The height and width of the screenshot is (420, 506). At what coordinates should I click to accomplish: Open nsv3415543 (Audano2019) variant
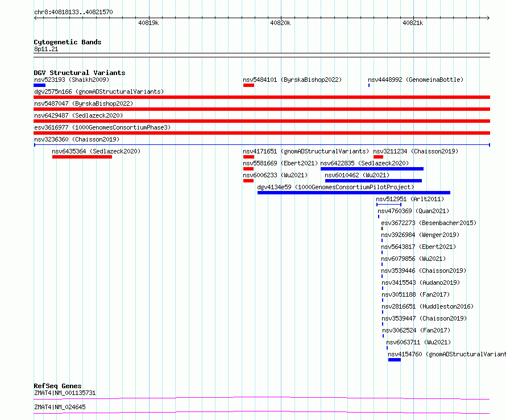coord(421,282)
